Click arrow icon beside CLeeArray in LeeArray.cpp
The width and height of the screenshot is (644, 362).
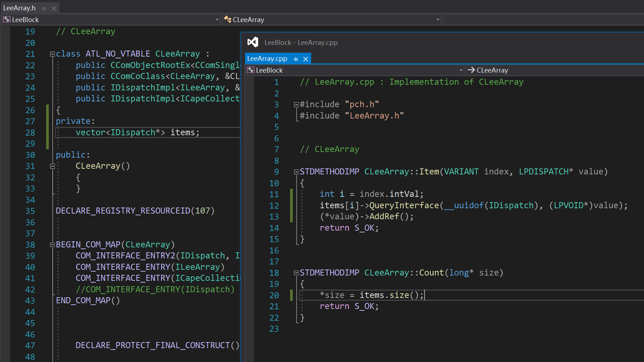(471, 70)
